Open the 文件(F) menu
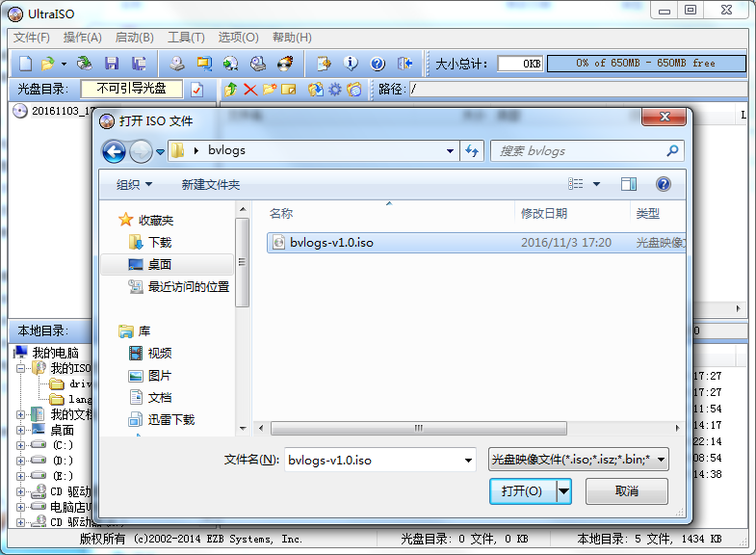This screenshot has width=756, height=555. pos(31,38)
